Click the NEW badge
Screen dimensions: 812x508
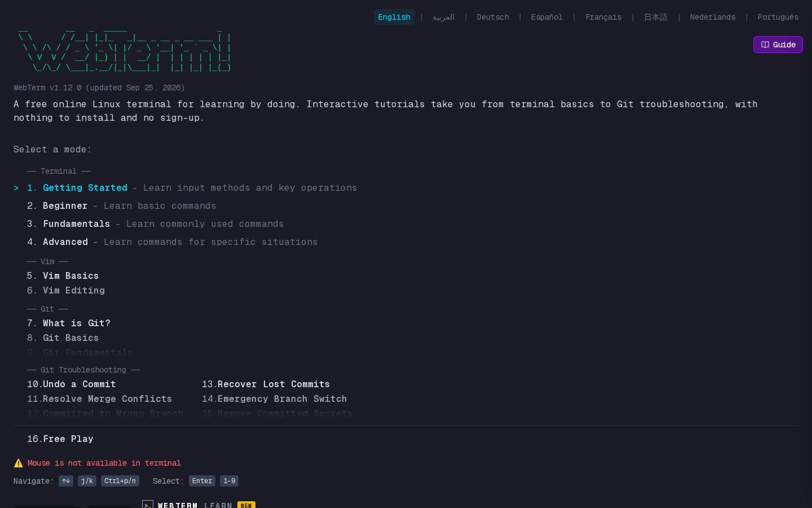coord(246,505)
